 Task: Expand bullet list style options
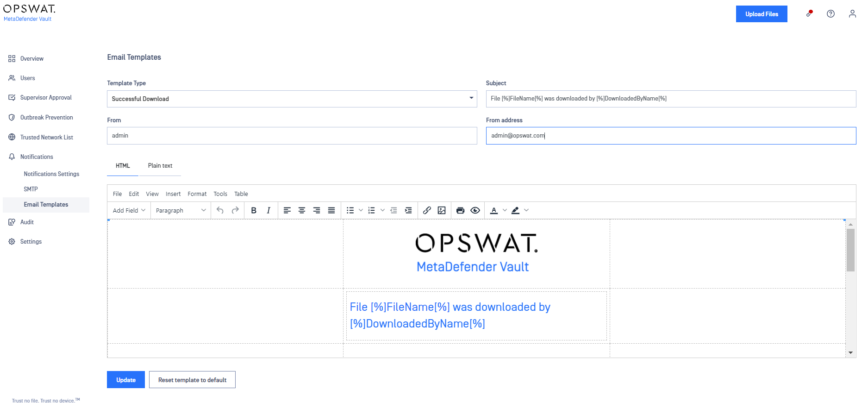click(x=361, y=210)
